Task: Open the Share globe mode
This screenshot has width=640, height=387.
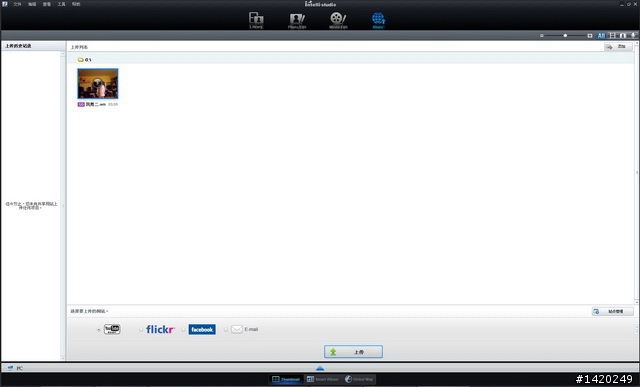Action: click(x=378, y=20)
